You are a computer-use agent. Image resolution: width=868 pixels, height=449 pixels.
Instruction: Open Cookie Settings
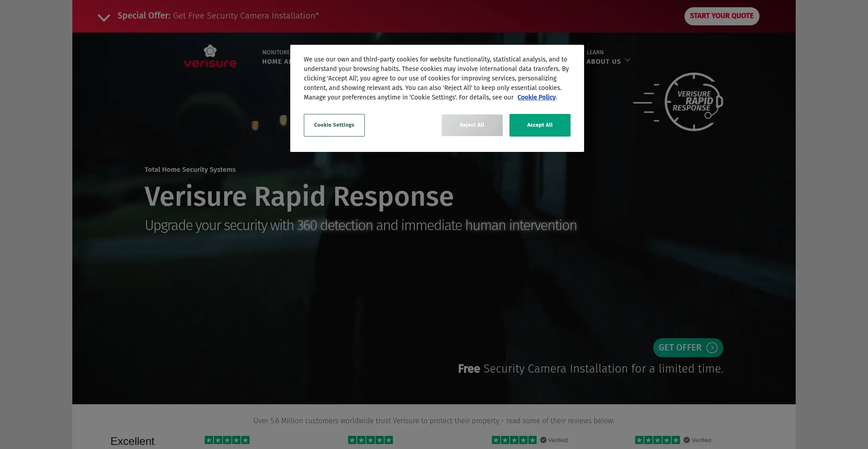tap(334, 125)
